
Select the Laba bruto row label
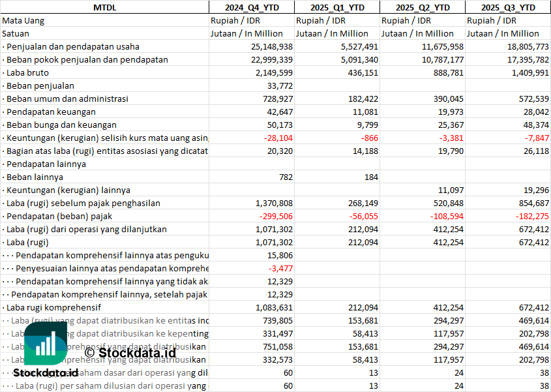(x=25, y=72)
